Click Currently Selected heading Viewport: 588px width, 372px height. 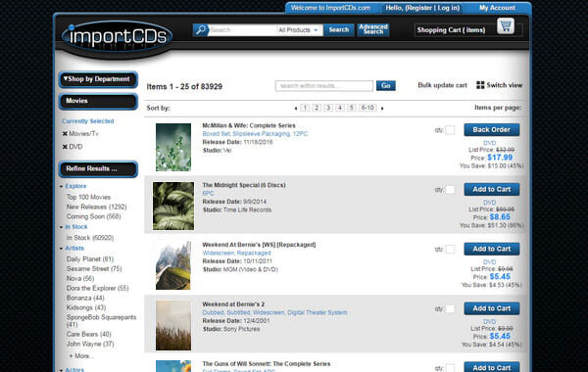point(88,121)
